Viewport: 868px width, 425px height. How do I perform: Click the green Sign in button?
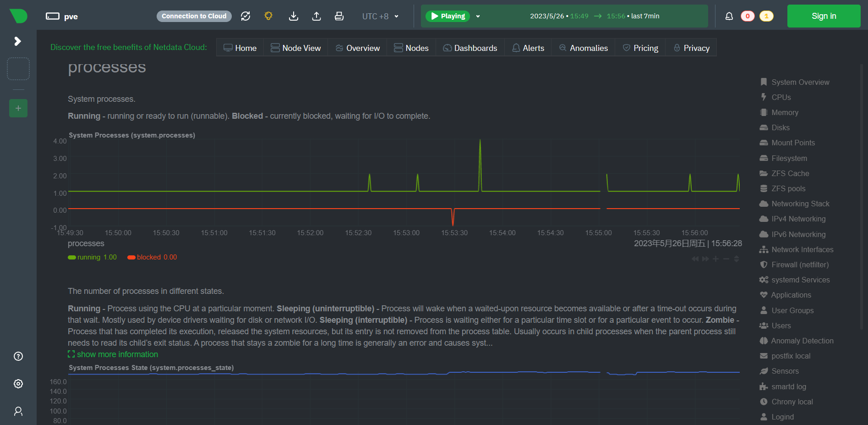pos(823,16)
